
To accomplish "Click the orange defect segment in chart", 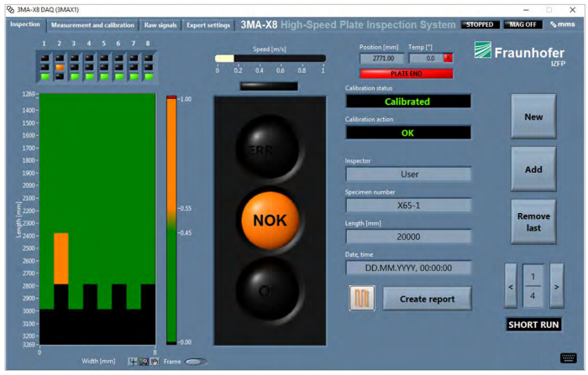I will click(x=61, y=258).
